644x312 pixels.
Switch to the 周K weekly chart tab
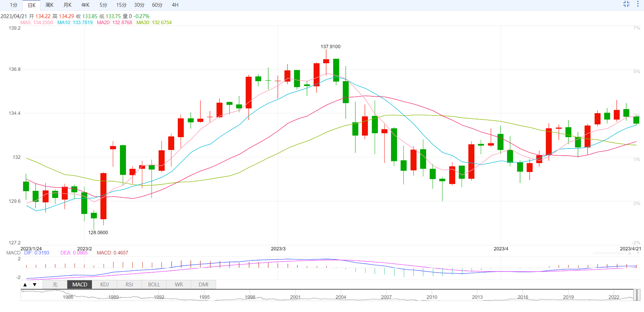(x=50, y=5)
